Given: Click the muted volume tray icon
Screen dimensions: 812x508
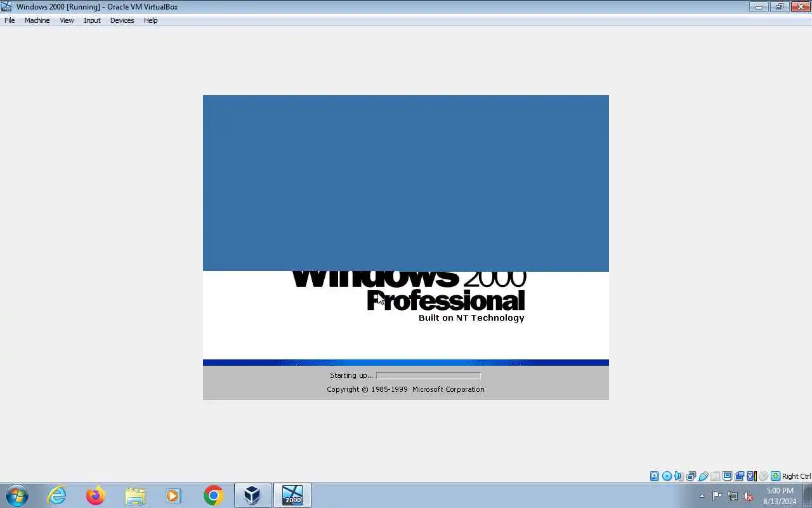Looking at the screenshot, I should (749, 496).
